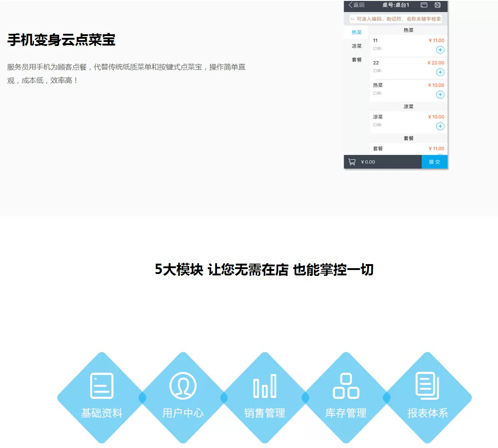Screen dimensions: 498x448
Task: Click the 服务员用手机为顾客点餐 description paragraph
Action: 126,73
